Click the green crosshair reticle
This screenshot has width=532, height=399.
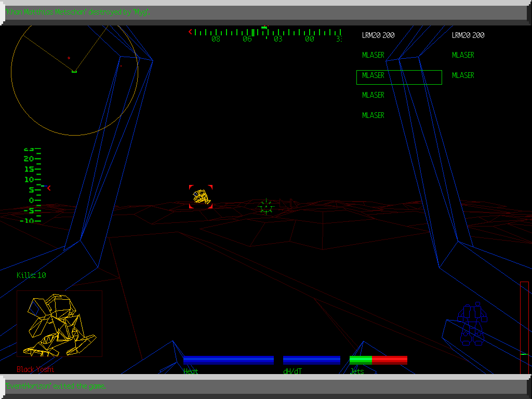coord(266,206)
